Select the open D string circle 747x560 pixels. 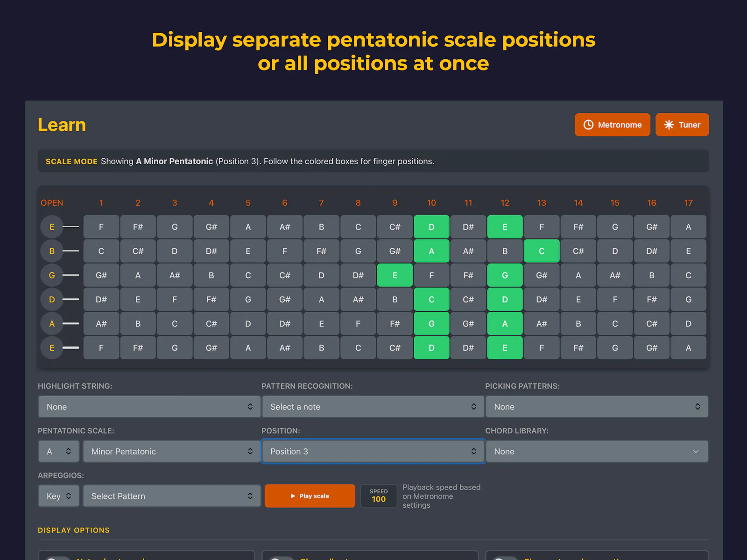point(52,299)
